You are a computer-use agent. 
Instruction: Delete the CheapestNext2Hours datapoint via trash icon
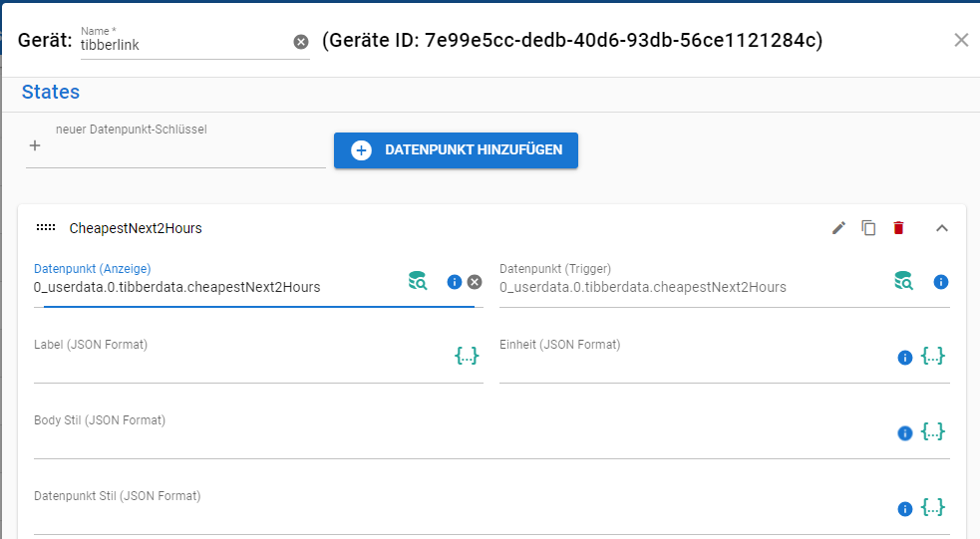coord(898,228)
